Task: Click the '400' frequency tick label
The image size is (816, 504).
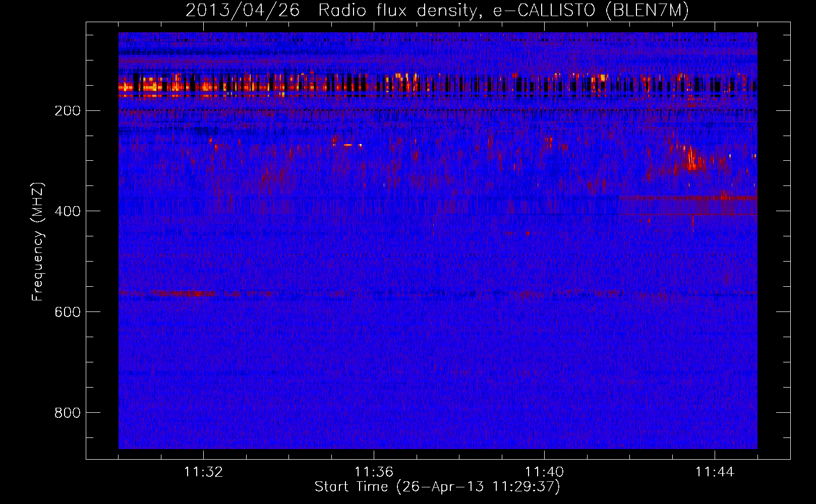Action: pos(68,211)
